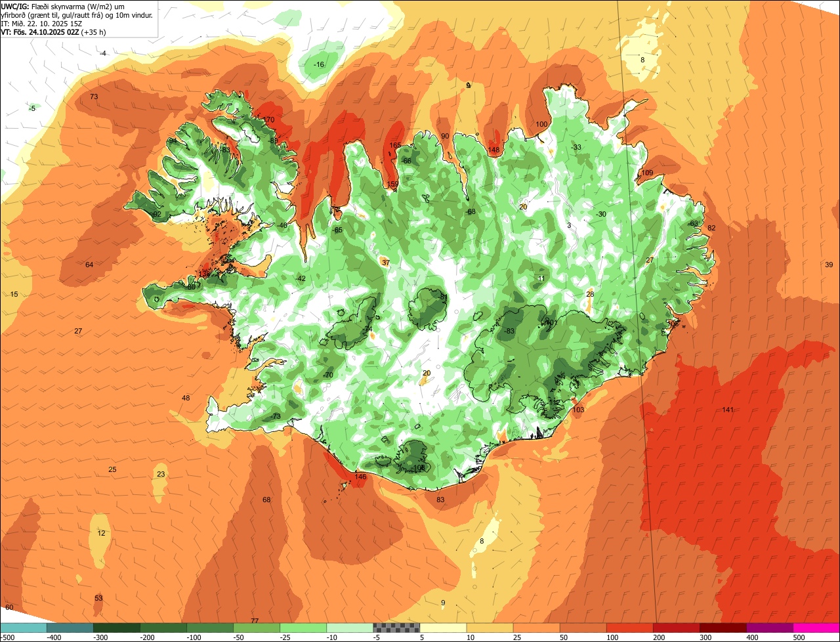Screen dimensions: 840x642
Task: Click the '23' value on the map
Action: point(161,474)
